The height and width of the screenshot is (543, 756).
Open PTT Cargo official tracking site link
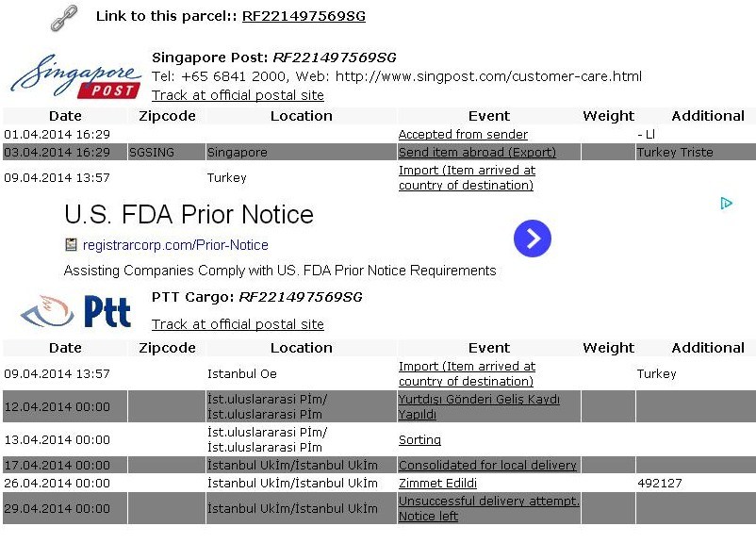coord(238,324)
